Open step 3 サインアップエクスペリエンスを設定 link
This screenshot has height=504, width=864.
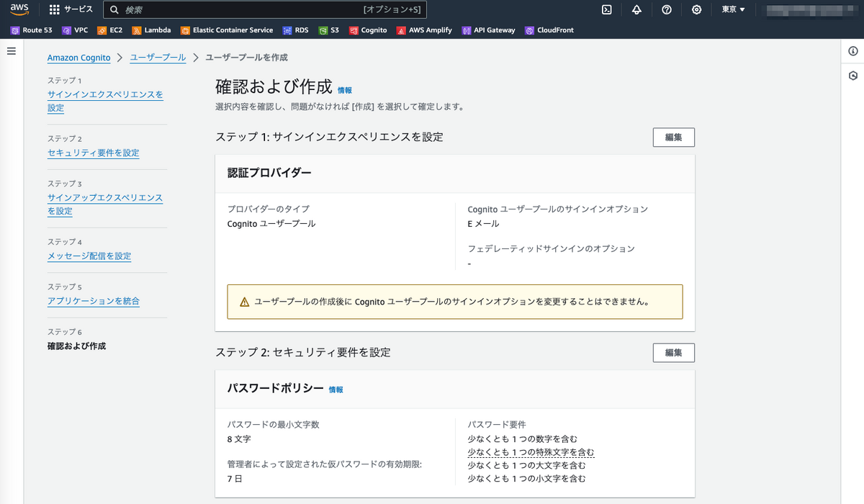105,204
